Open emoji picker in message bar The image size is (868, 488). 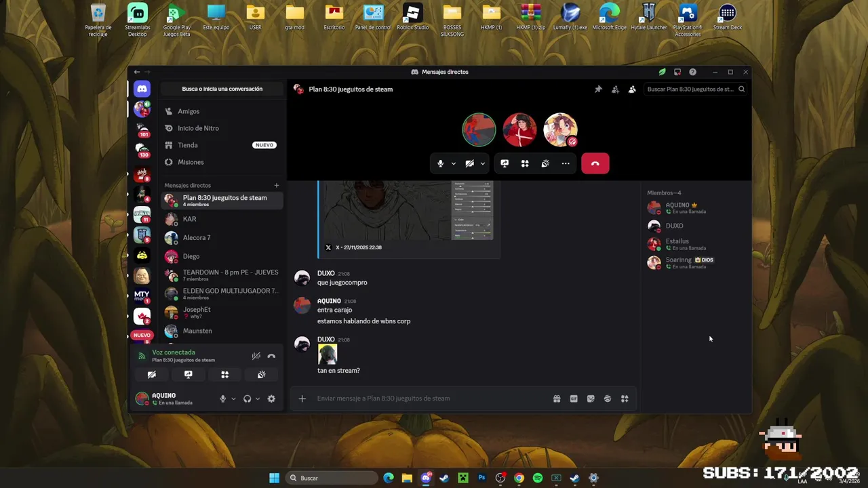608,399
